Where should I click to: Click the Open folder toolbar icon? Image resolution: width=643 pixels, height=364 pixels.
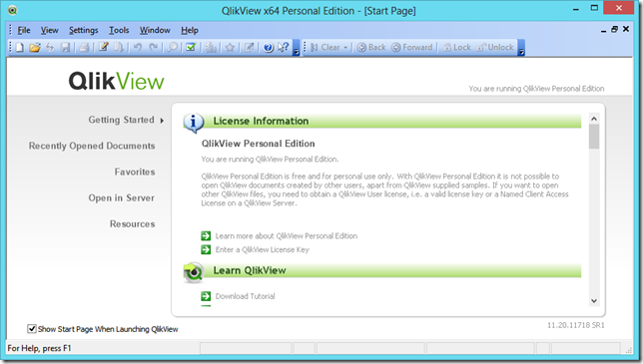tap(35, 48)
